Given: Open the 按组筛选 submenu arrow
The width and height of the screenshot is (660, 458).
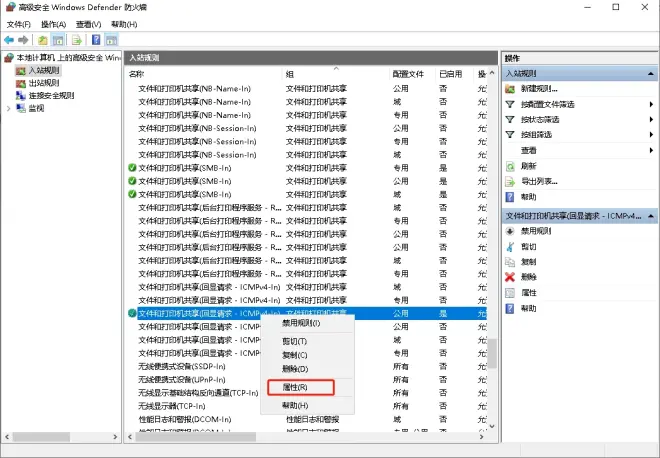Looking at the screenshot, I should 651,135.
